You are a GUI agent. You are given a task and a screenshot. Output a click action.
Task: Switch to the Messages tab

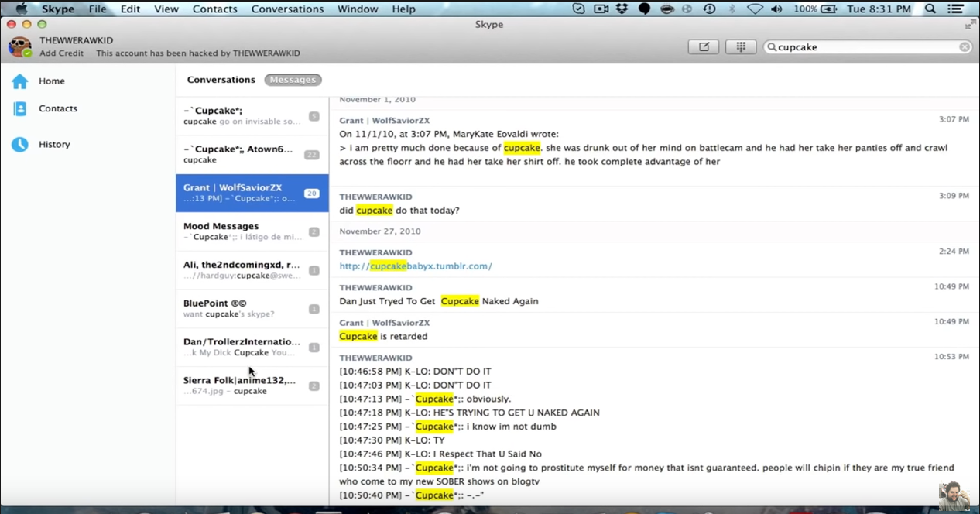[293, 80]
